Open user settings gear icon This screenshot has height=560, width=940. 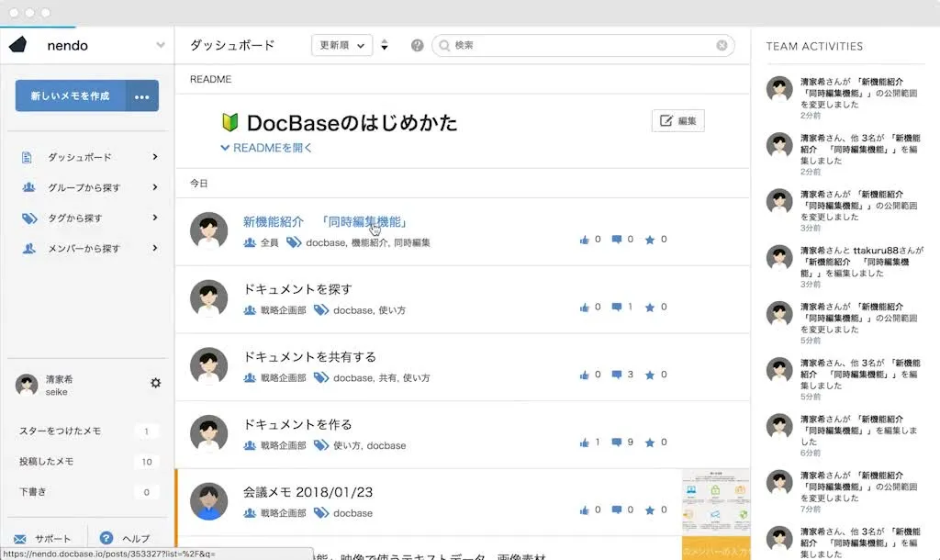coord(155,383)
